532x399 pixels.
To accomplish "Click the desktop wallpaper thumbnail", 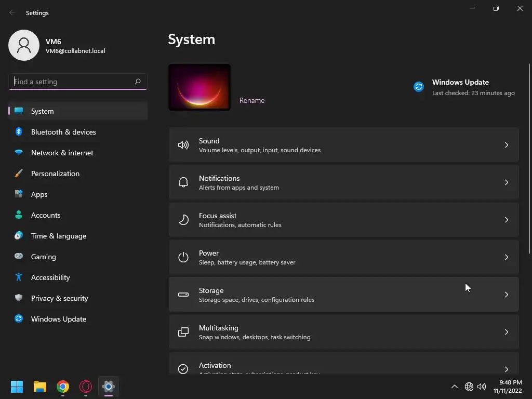I will pos(199,87).
